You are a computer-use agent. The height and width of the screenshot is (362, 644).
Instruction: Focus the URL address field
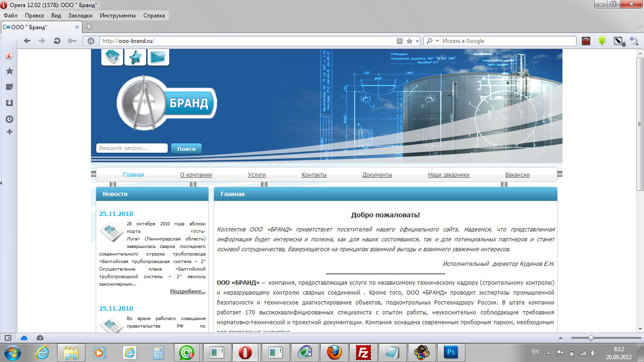(248, 41)
